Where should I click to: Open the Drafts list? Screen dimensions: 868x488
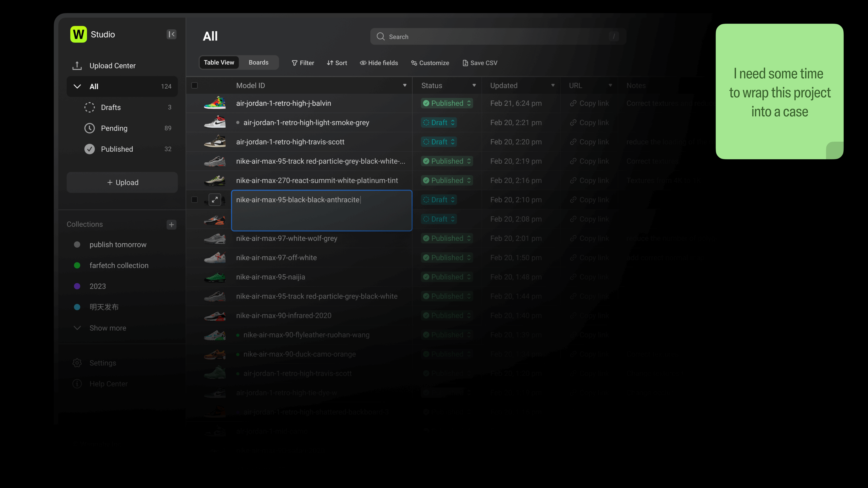(x=122, y=108)
